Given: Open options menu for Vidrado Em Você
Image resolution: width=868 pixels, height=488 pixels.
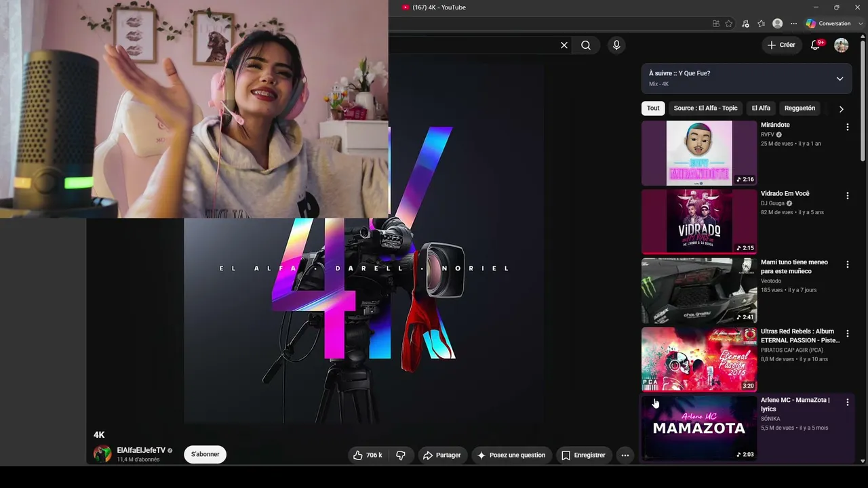Looking at the screenshot, I should click(x=847, y=196).
